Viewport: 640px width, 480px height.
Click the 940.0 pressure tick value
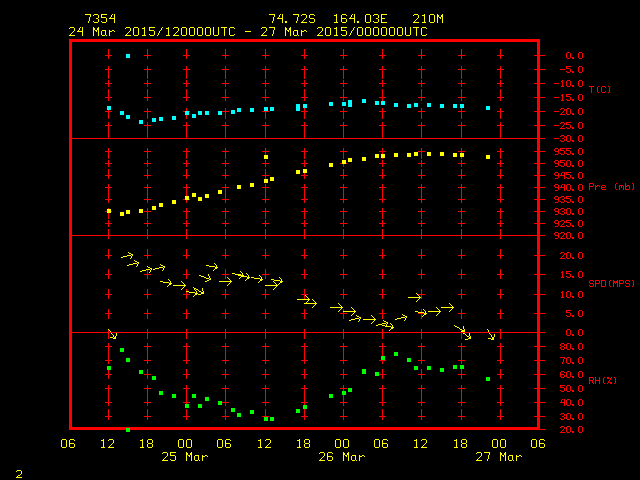(569, 188)
